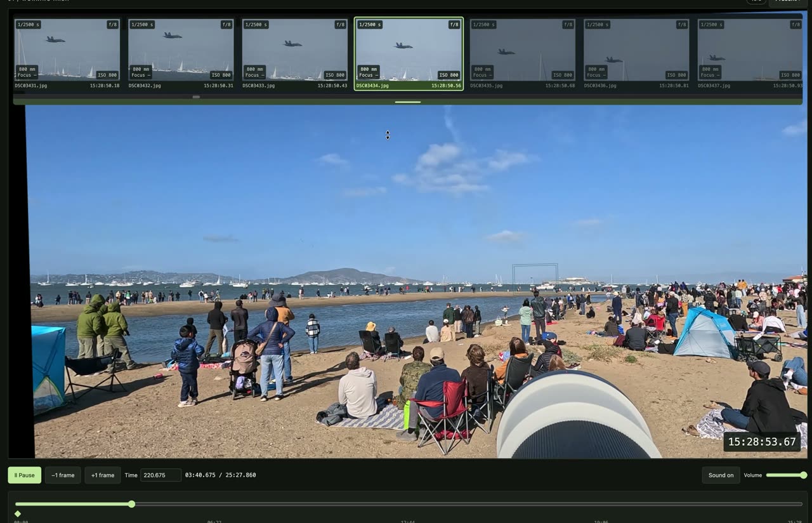Click the 12:44 tick label on the timeline

coord(408,521)
